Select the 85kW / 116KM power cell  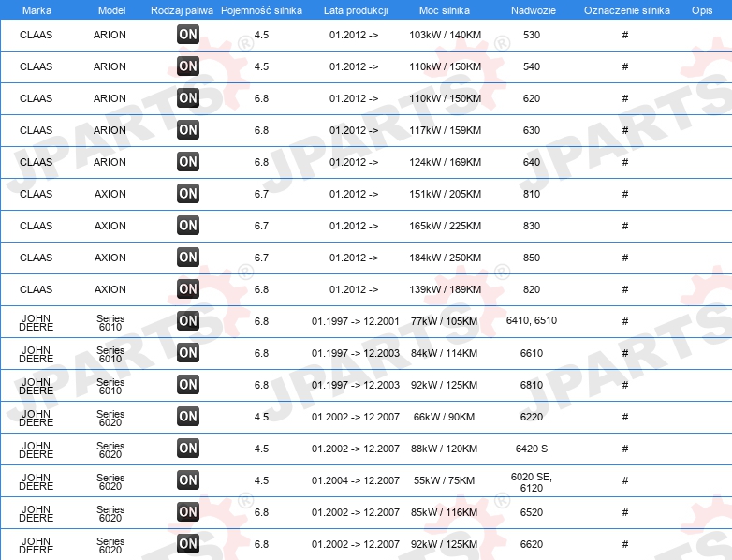[444, 512]
